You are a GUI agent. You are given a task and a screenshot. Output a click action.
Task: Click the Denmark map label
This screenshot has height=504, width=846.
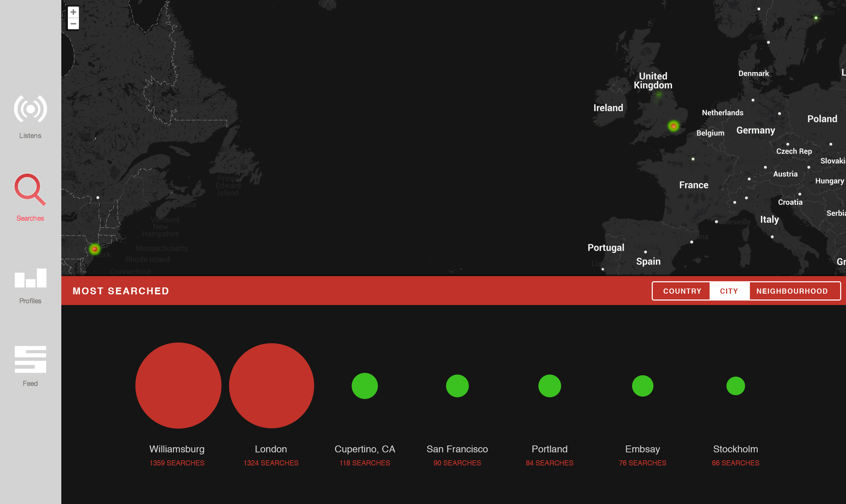point(754,73)
